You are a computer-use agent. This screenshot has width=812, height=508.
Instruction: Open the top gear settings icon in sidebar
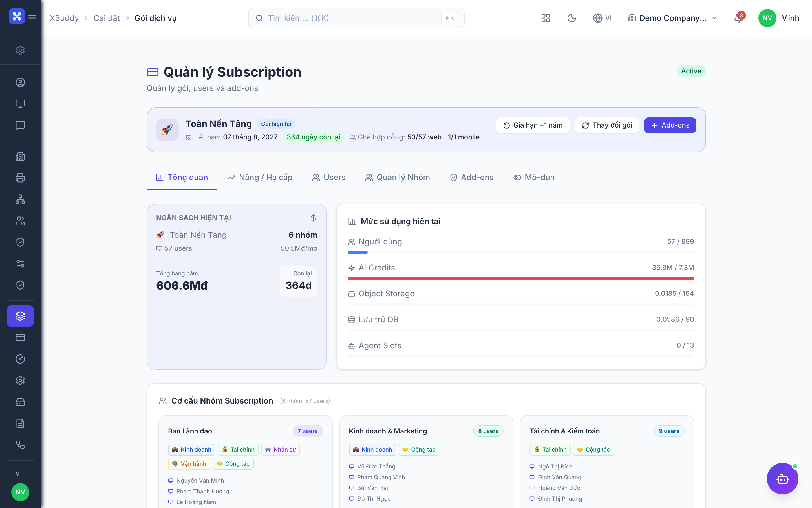click(x=20, y=50)
